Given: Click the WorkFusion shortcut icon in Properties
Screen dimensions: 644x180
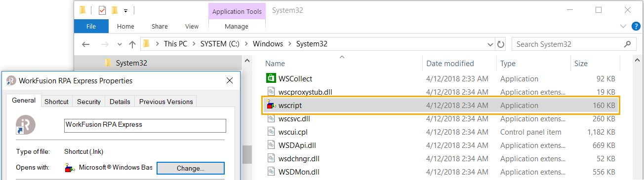Looking at the screenshot, I should coord(26,125).
